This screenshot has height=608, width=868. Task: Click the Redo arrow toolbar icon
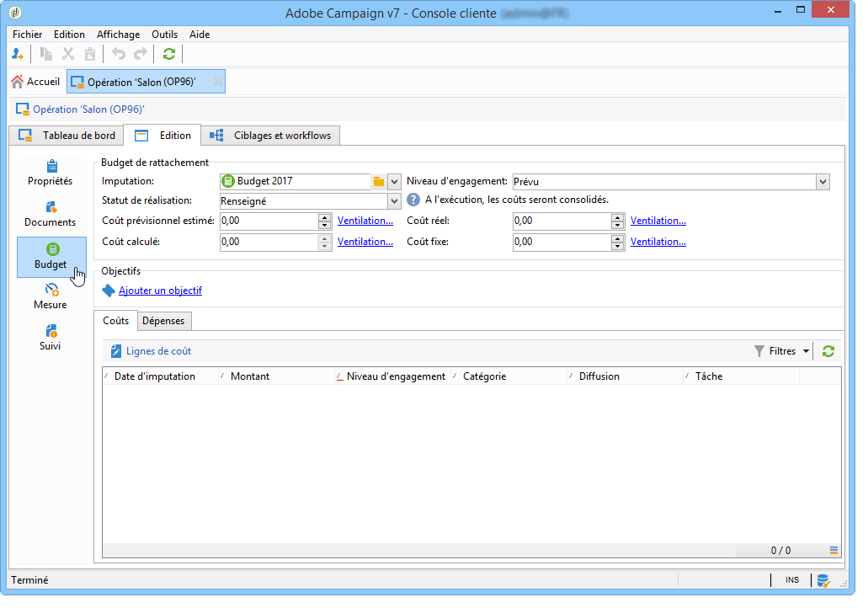click(x=141, y=54)
